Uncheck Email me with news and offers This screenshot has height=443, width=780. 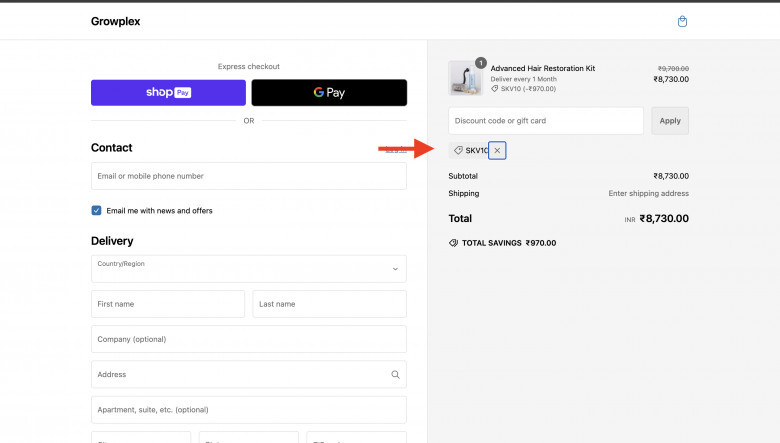click(97, 210)
